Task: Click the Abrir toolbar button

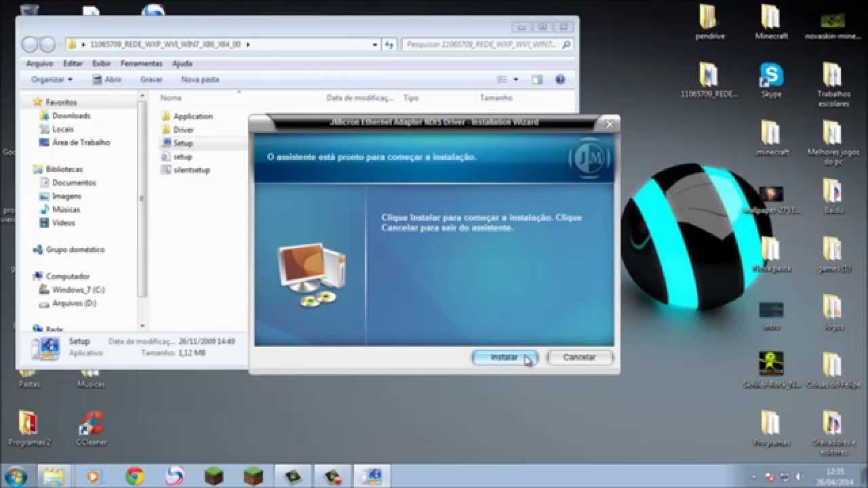Action: tap(107, 79)
